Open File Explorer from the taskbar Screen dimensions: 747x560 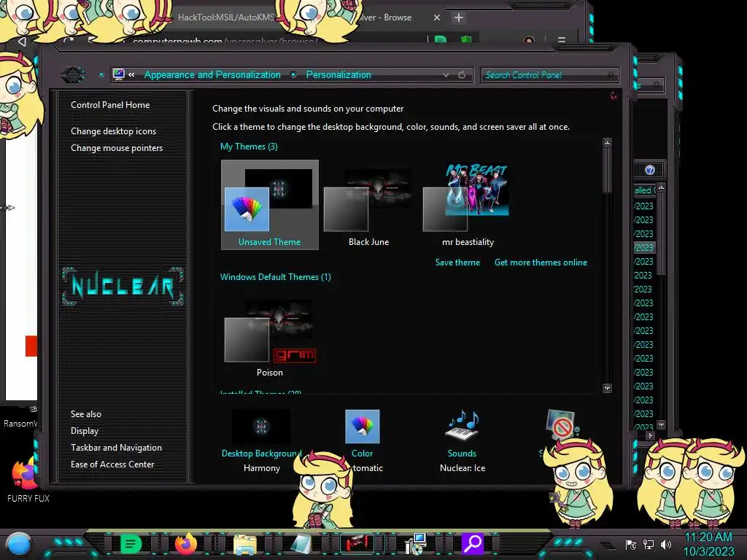pos(245,544)
